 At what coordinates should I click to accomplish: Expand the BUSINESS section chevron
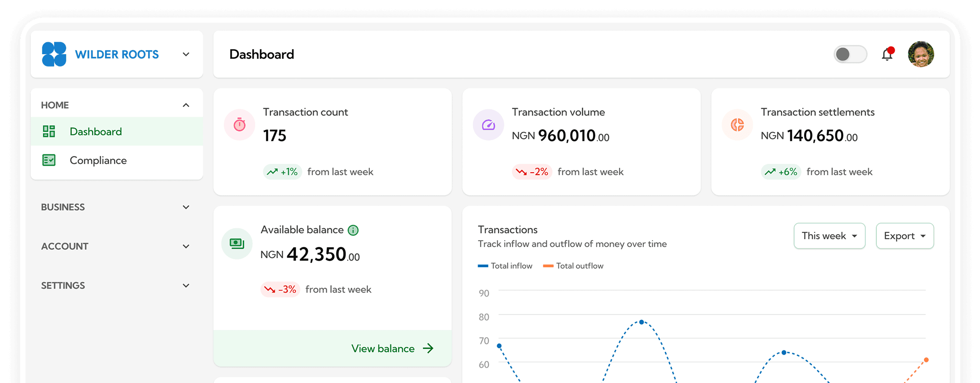pyautogui.click(x=186, y=207)
